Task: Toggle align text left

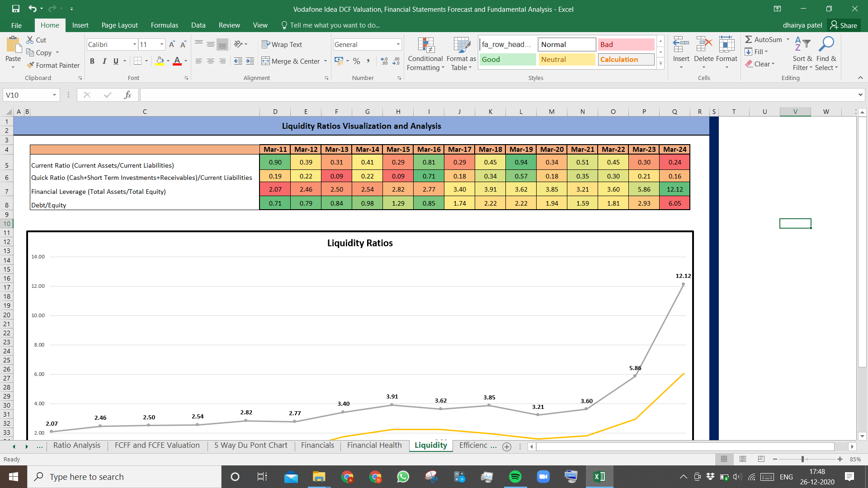Action: 199,61
